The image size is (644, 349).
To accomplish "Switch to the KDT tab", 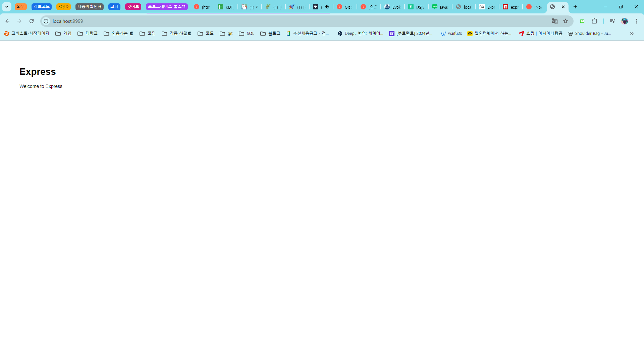I will [x=226, y=7].
